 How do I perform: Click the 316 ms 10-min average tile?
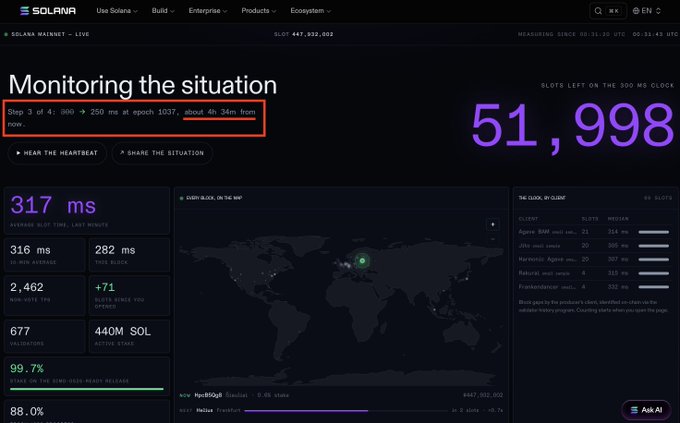click(45, 255)
